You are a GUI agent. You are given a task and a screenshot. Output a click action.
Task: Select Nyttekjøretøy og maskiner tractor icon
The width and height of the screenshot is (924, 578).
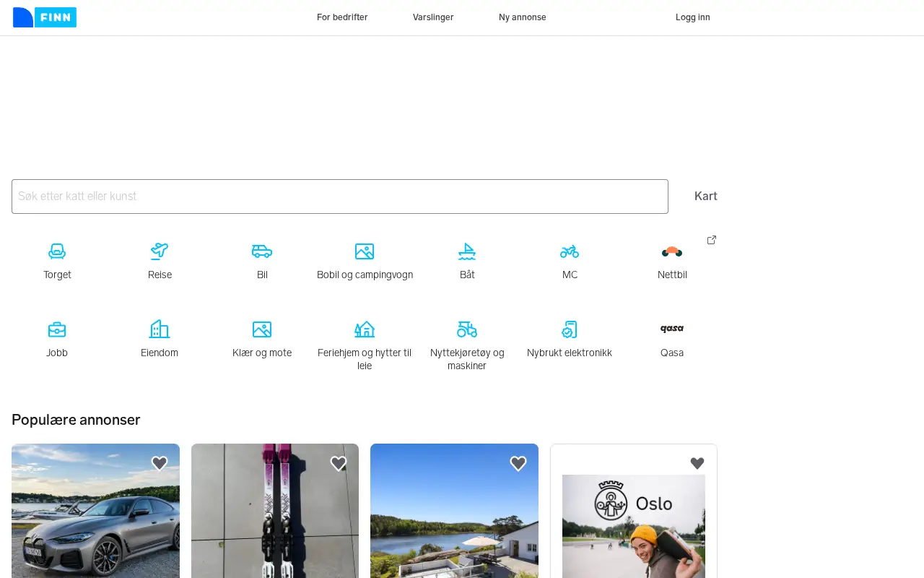click(467, 329)
